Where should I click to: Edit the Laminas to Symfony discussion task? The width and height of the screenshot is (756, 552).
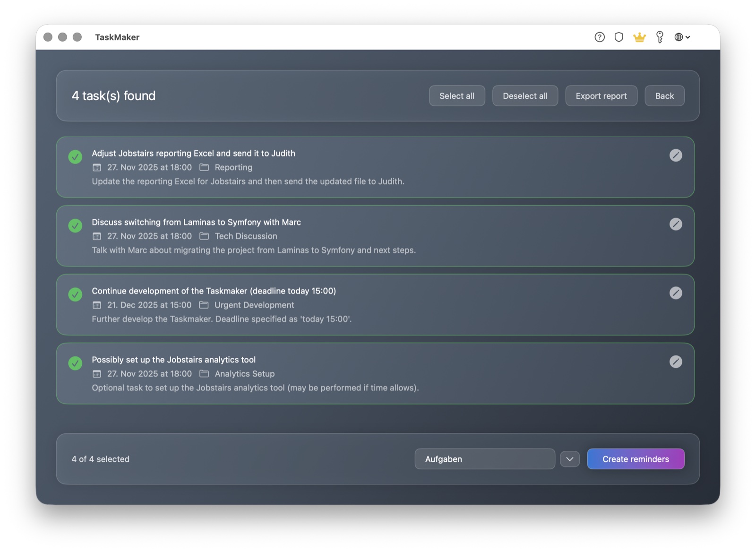[676, 224]
